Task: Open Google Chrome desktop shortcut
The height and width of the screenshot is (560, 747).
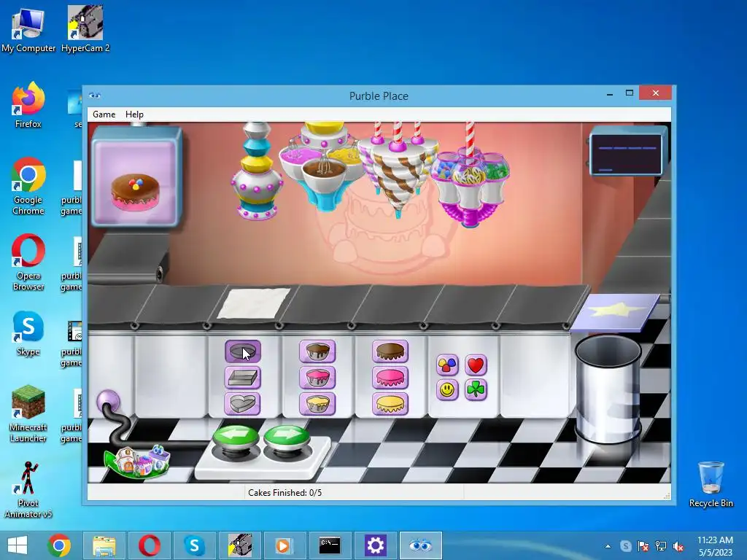Action: tap(28, 186)
